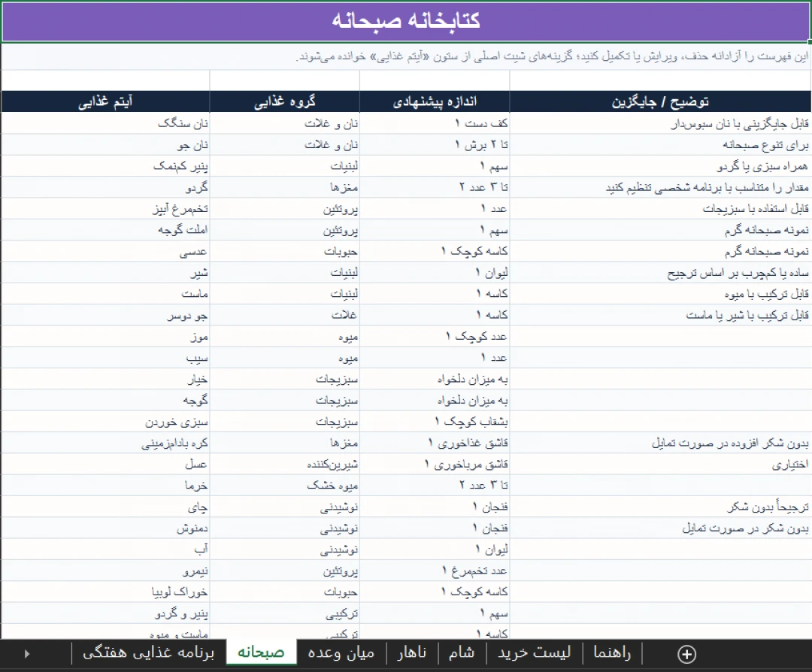Select the توضیح / جایگزین column header
The height and width of the screenshot is (672, 812).
click(660, 101)
